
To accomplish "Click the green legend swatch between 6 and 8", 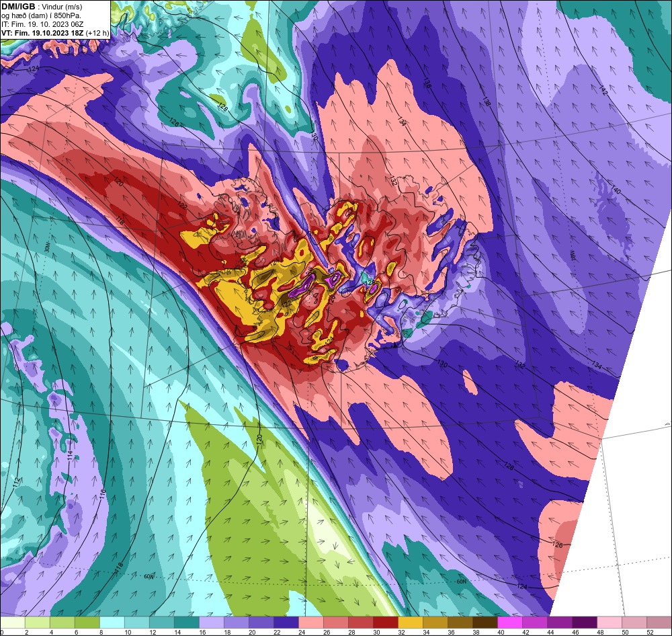I will point(87,623).
